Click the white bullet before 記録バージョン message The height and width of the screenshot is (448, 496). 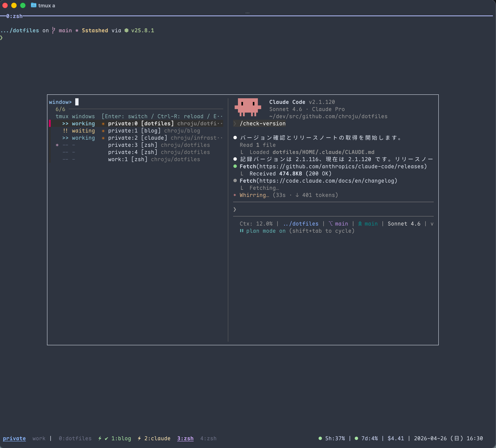point(235,159)
